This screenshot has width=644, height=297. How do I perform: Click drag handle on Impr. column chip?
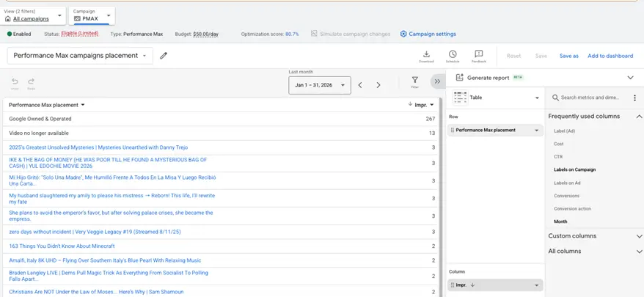[x=453, y=285]
